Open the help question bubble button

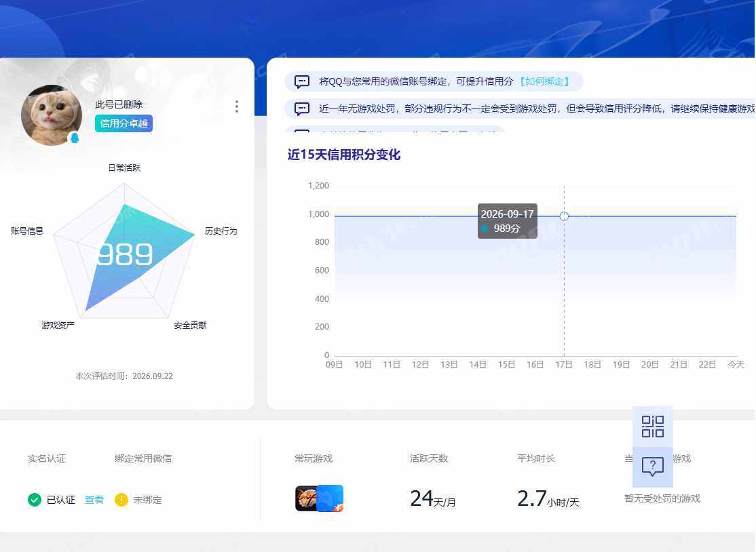click(652, 467)
